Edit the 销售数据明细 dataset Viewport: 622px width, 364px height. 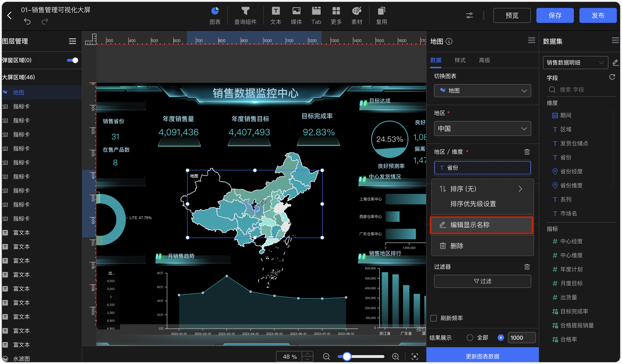615,62
